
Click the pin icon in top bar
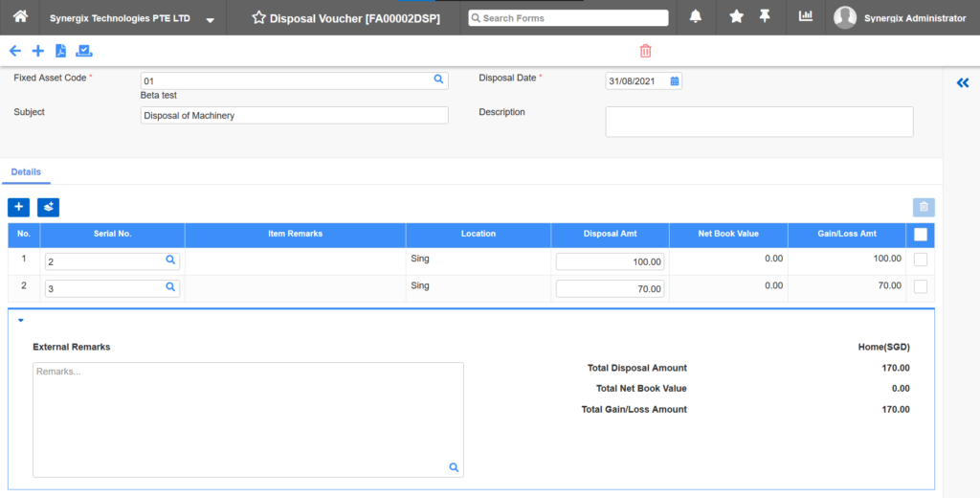(x=765, y=17)
